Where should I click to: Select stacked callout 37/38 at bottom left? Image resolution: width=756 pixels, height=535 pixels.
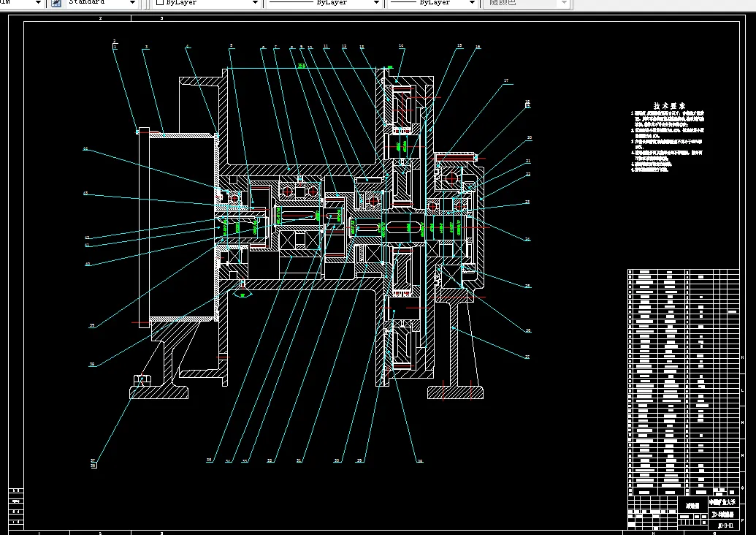(93, 463)
